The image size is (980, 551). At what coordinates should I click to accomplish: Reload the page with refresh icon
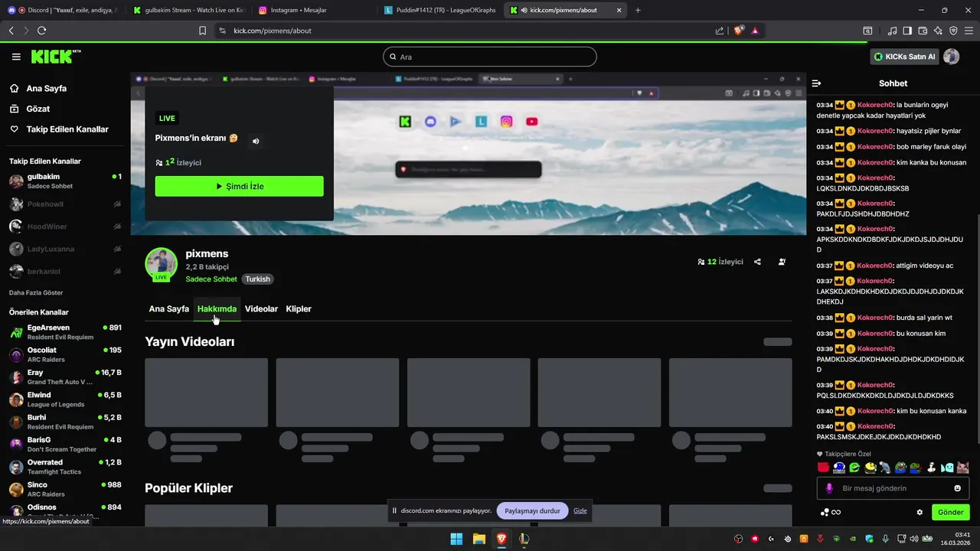pos(41,31)
